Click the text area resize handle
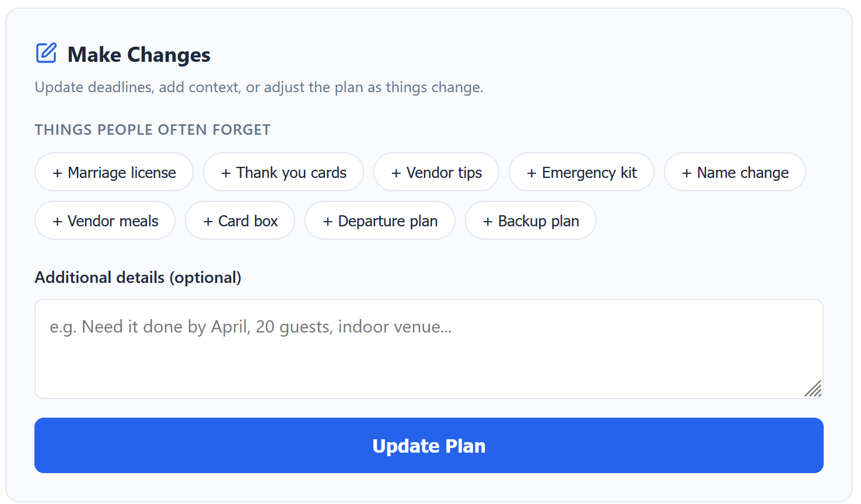This screenshot has width=861, height=504. coord(813,388)
